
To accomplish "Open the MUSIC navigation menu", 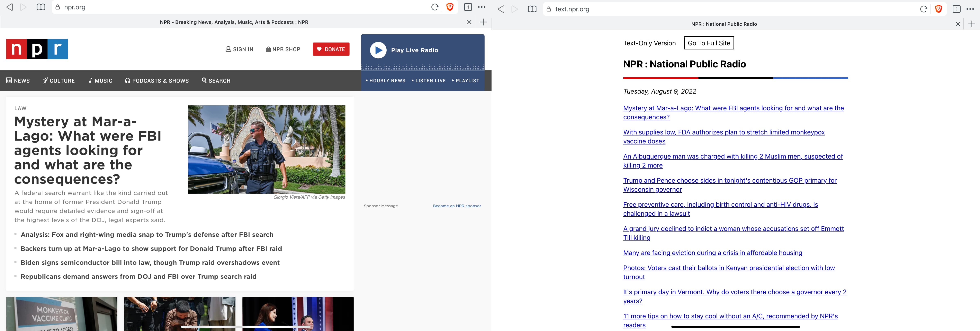I will coord(100,81).
